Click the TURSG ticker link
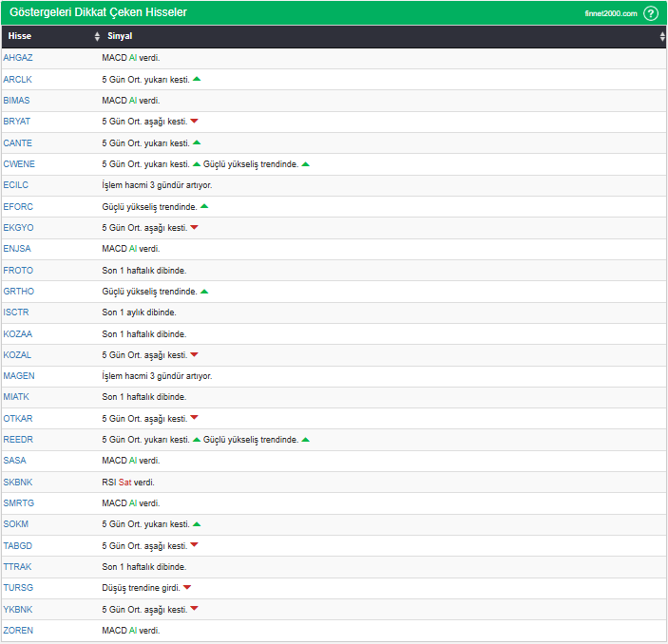This screenshot has width=668, height=644. click(18, 588)
